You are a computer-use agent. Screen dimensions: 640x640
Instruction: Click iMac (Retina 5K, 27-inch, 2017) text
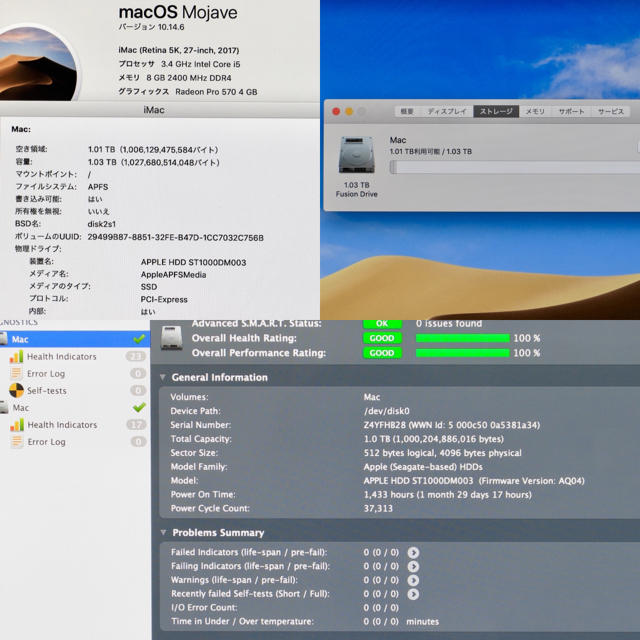pyautogui.click(x=179, y=50)
